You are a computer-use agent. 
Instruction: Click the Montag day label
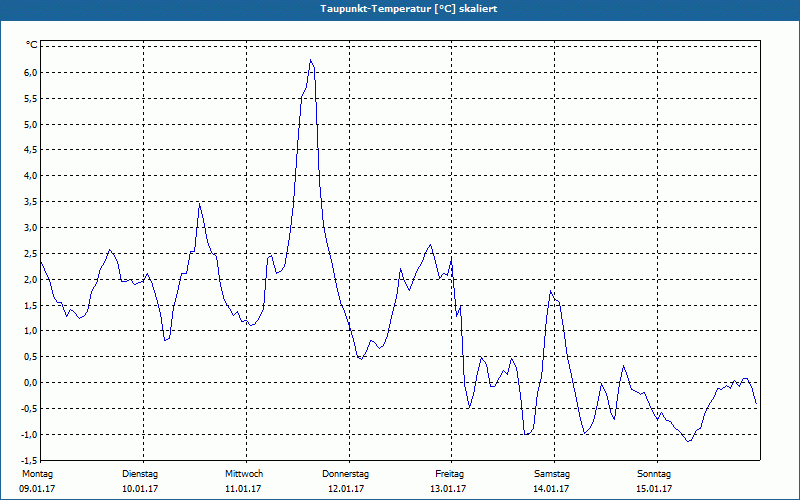pyautogui.click(x=37, y=474)
